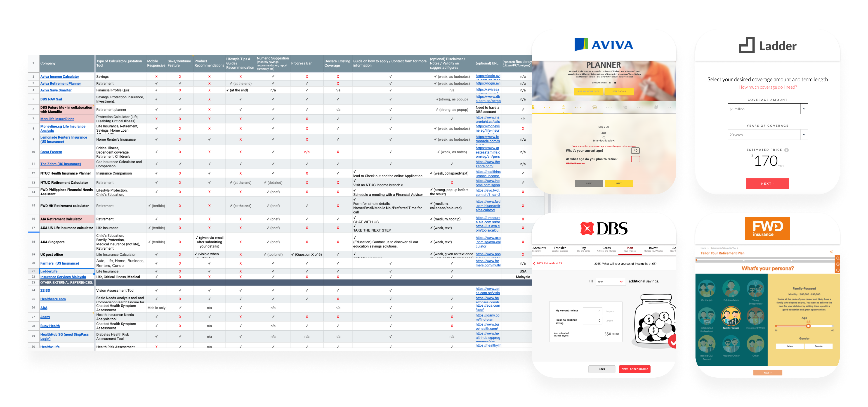Open the Aviva Retirement Planner link
The width and height of the screenshot is (868, 407).
[60, 83]
